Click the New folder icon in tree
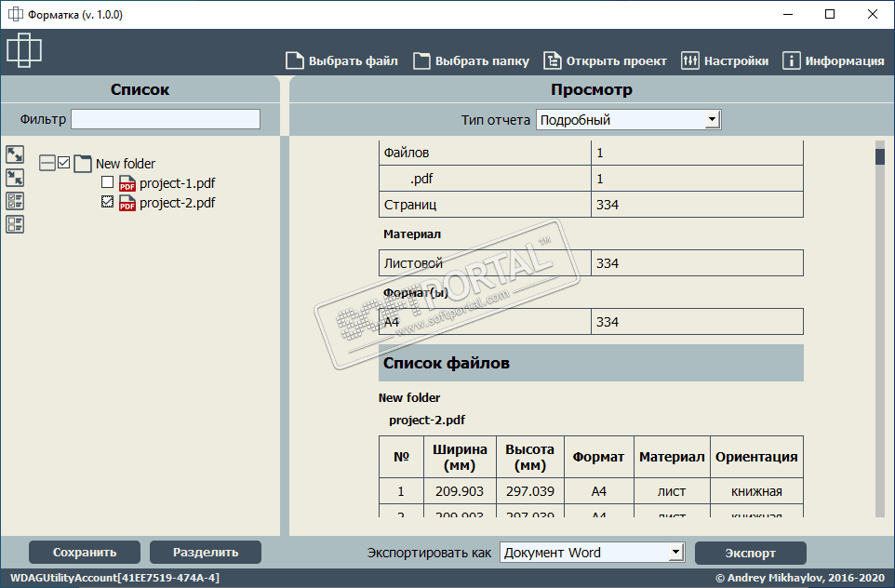This screenshot has height=588, width=895. 83,164
